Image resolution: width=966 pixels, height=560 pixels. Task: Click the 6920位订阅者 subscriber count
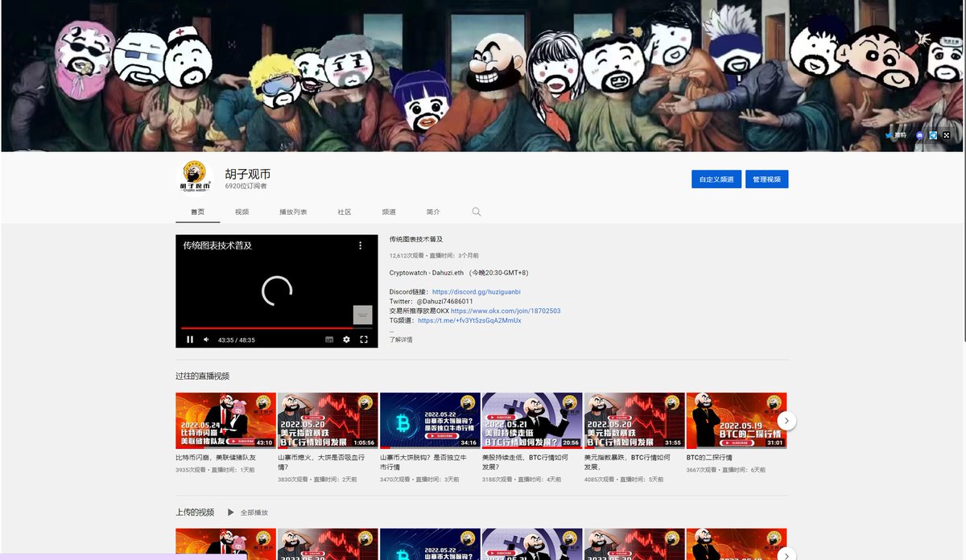pos(246,186)
